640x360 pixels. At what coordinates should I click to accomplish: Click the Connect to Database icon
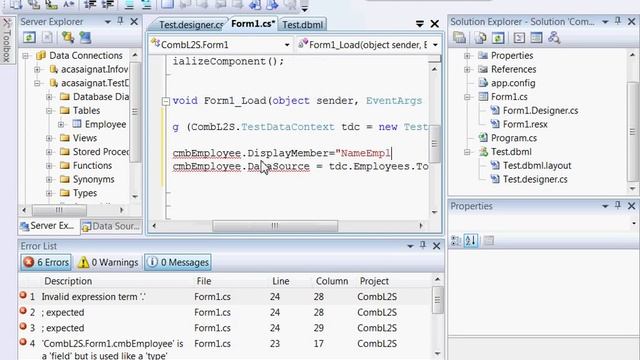[67, 38]
